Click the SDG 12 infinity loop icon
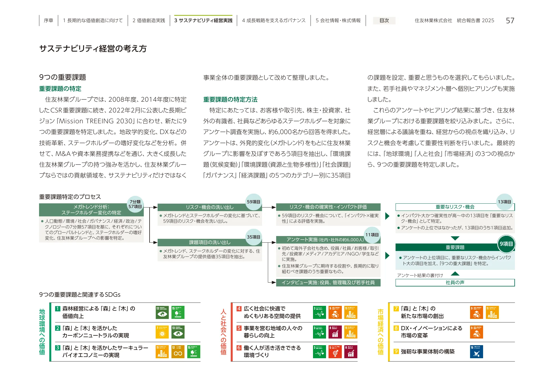 (178, 352)
